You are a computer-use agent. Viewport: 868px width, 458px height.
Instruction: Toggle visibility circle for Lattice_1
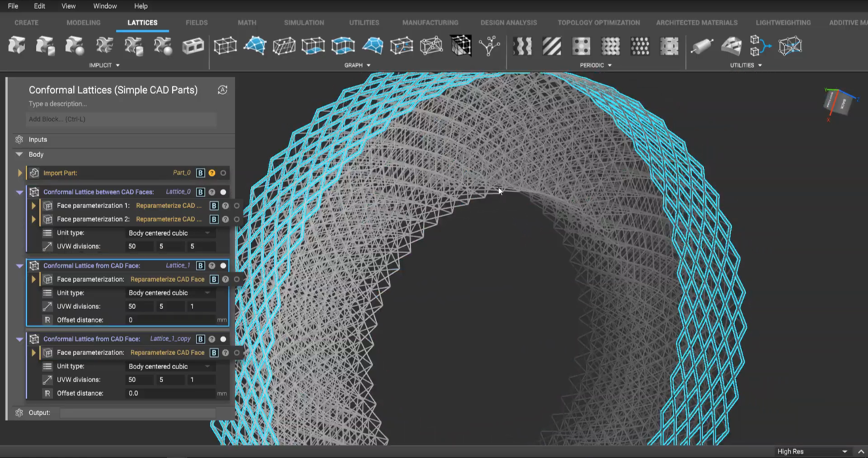223,266
